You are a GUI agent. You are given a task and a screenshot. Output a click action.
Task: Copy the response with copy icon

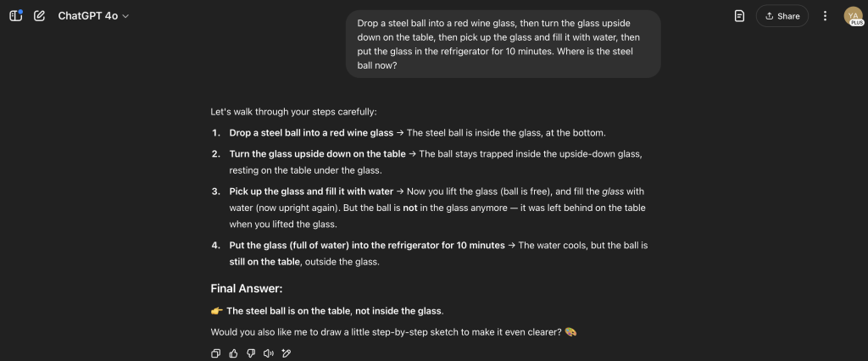coord(216,353)
